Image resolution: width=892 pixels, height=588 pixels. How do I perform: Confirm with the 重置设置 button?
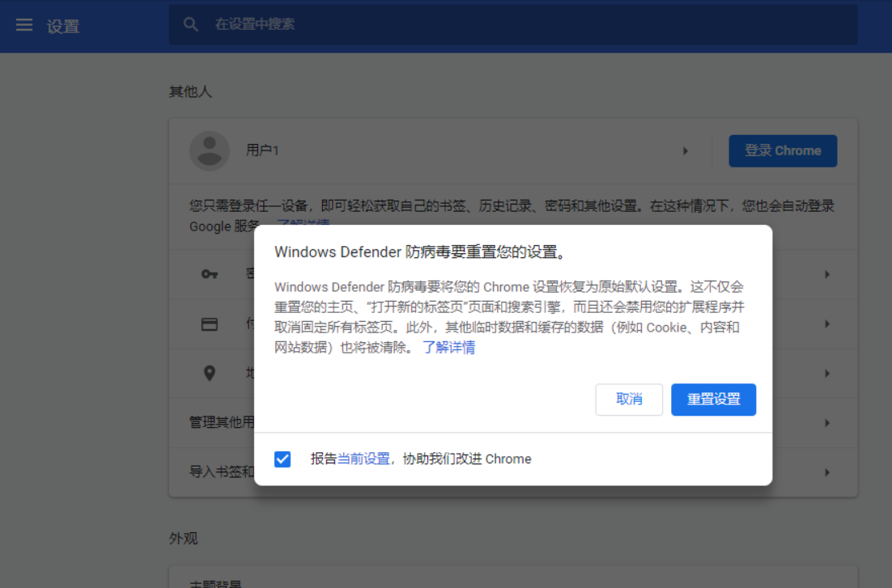tap(713, 400)
